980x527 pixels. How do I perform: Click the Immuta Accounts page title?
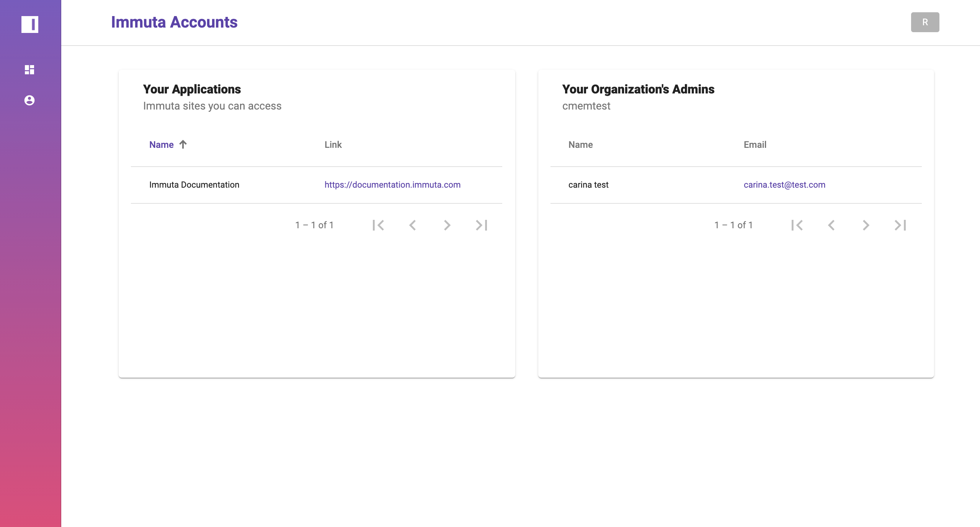pyautogui.click(x=174, y=22)
